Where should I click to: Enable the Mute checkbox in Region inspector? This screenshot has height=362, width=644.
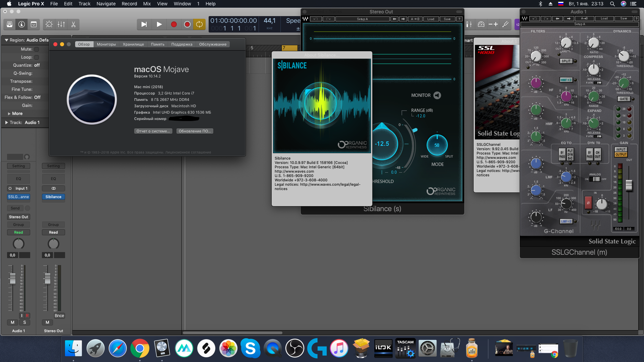click(x=37, y=49)
